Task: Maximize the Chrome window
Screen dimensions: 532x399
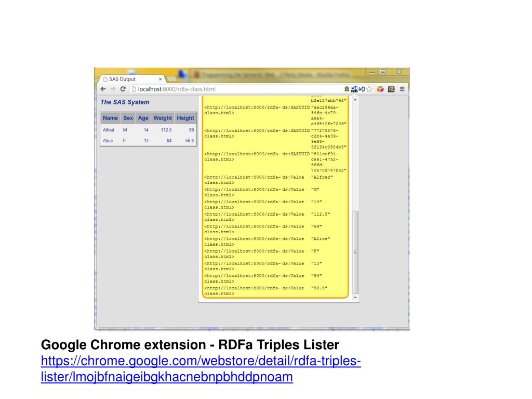Action: 383,72
